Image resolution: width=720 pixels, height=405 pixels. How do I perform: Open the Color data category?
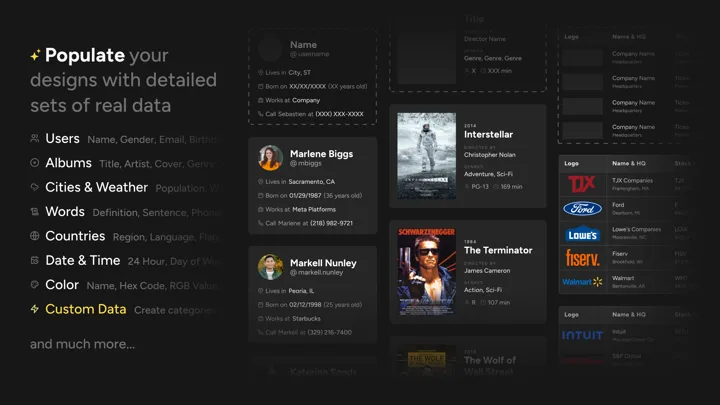pyautogui.click(x=62, y=285)
